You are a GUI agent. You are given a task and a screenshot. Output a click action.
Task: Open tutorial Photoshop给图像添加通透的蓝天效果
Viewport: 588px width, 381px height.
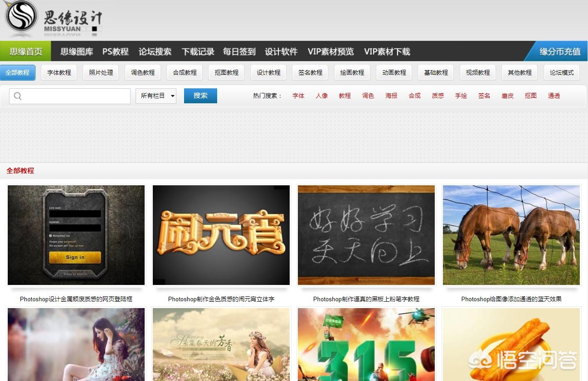pos(511,299)
